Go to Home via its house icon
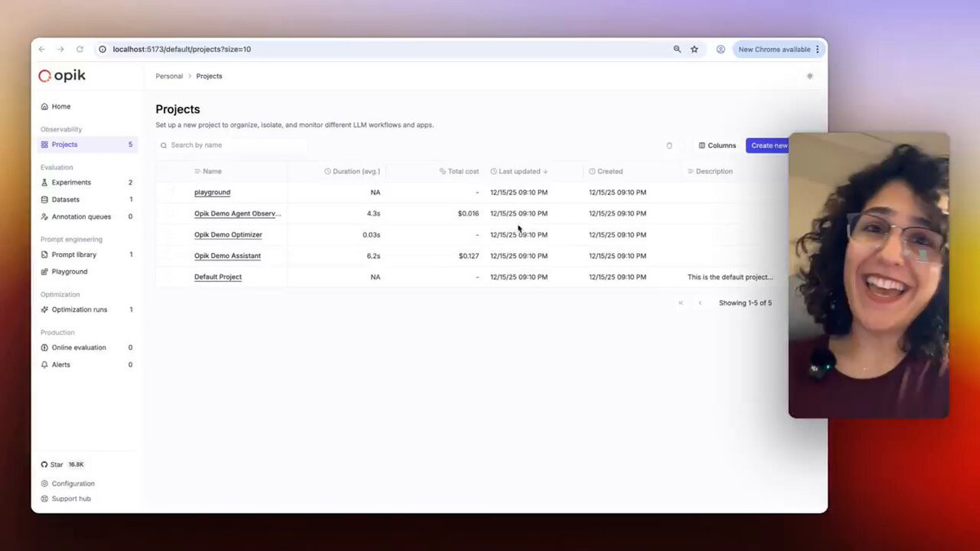980x551 pixels. click(44, 107)
